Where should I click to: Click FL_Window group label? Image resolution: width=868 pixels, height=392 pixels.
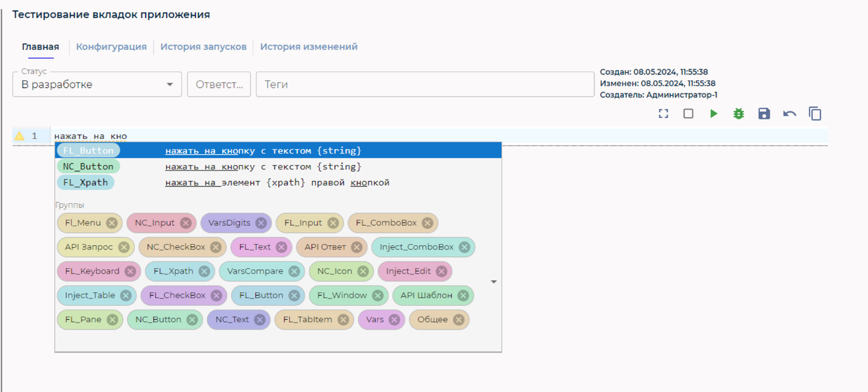(x=342, y=296)
